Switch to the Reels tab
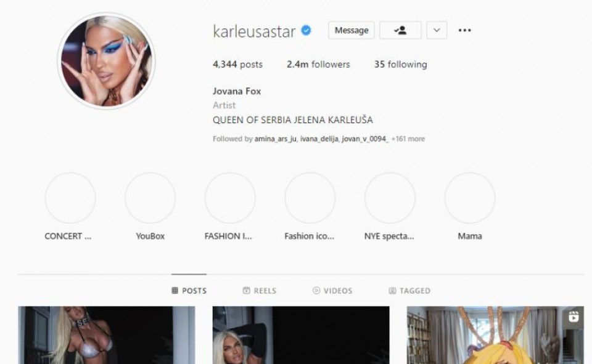 click(x=260, y=291)
